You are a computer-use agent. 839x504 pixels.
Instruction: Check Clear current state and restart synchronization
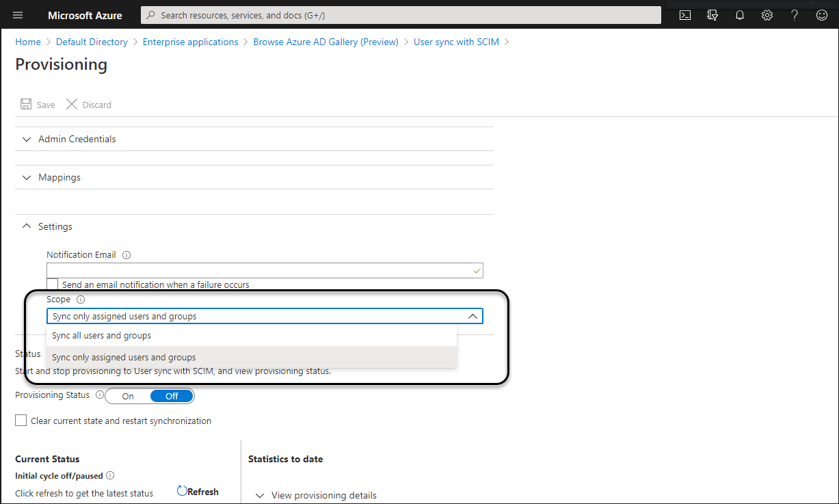(x=21, y=421)
